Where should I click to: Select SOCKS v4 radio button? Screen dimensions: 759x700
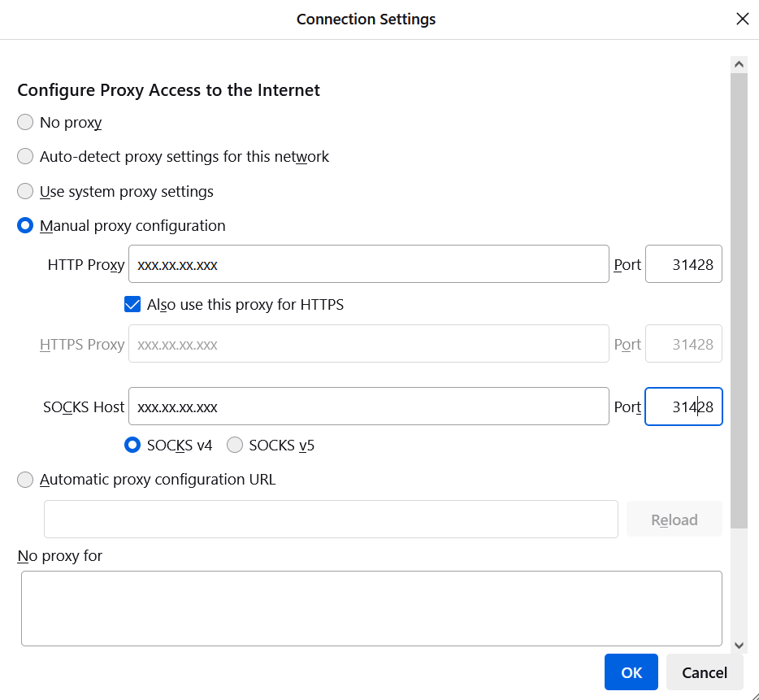[x=132, y=445]
